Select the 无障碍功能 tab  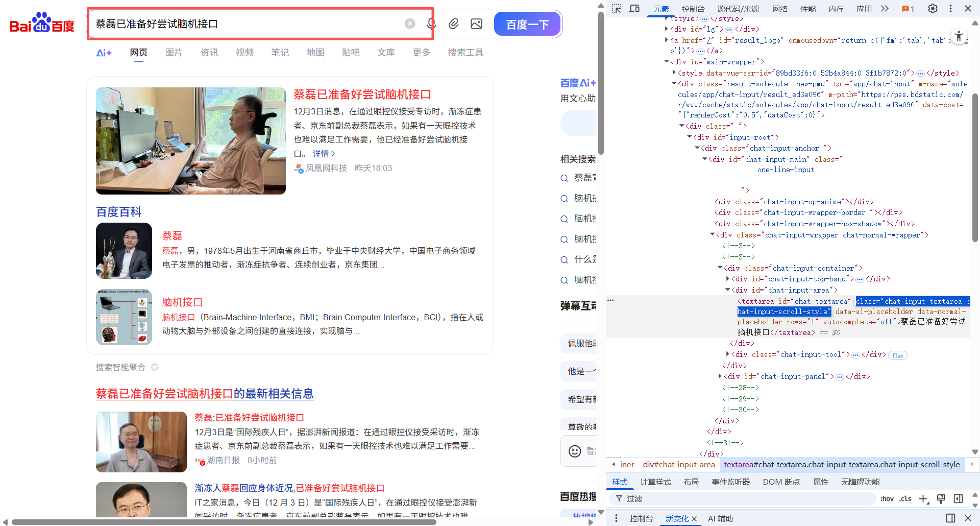pos(861,482)
